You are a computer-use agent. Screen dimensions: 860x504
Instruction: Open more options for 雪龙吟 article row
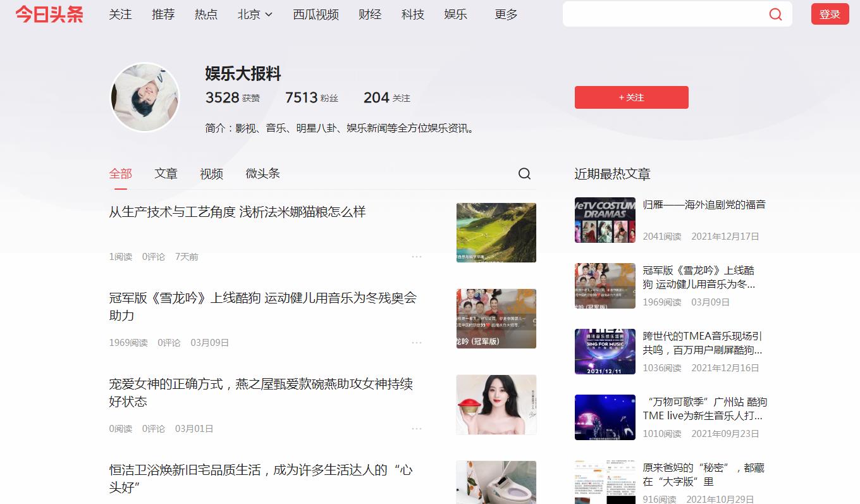coord(416,343)
